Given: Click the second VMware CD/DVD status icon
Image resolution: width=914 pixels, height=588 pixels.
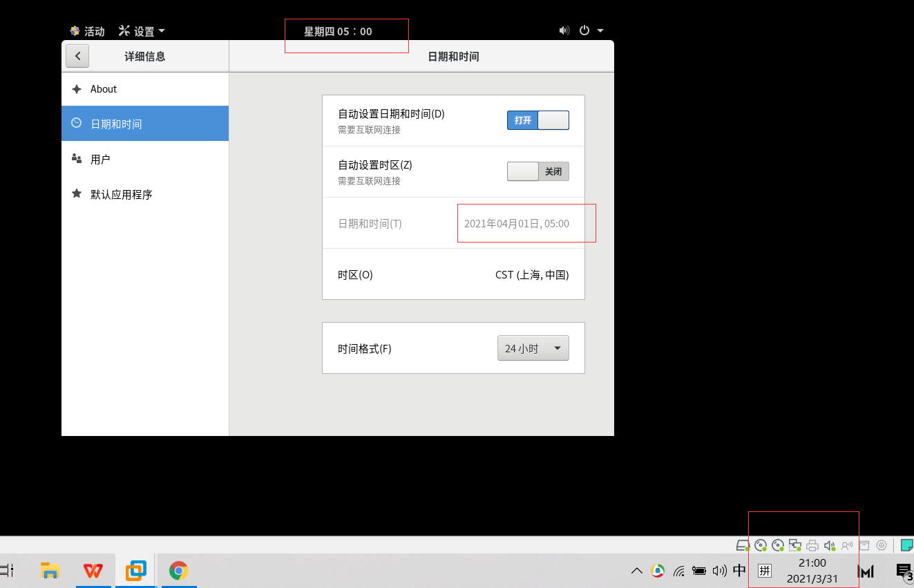Looking at the screenshot, I should tap(778, 545).
